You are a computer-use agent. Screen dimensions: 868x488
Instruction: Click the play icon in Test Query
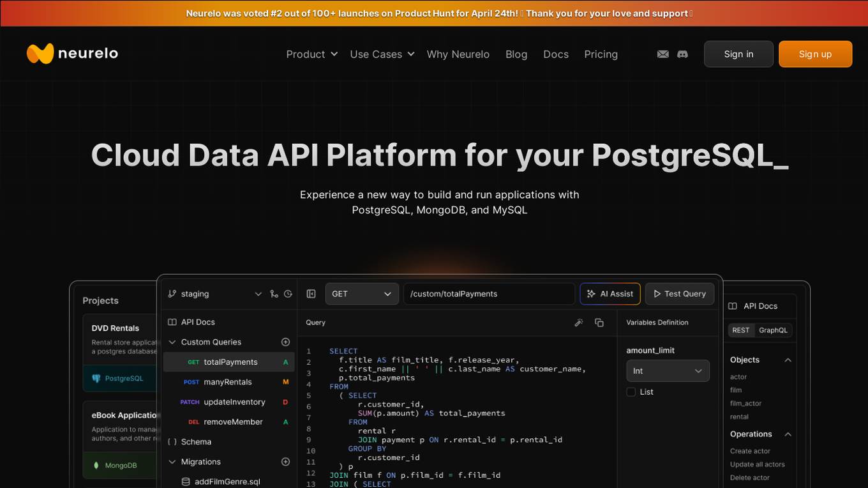657,294
